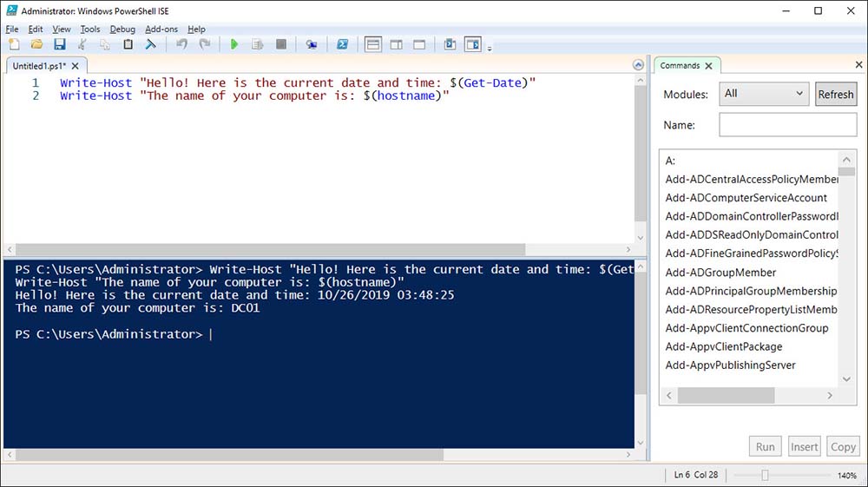Click the Run button in Commands pane
The height and width of the screenshot is (487, 868).
tap(765, 446)
